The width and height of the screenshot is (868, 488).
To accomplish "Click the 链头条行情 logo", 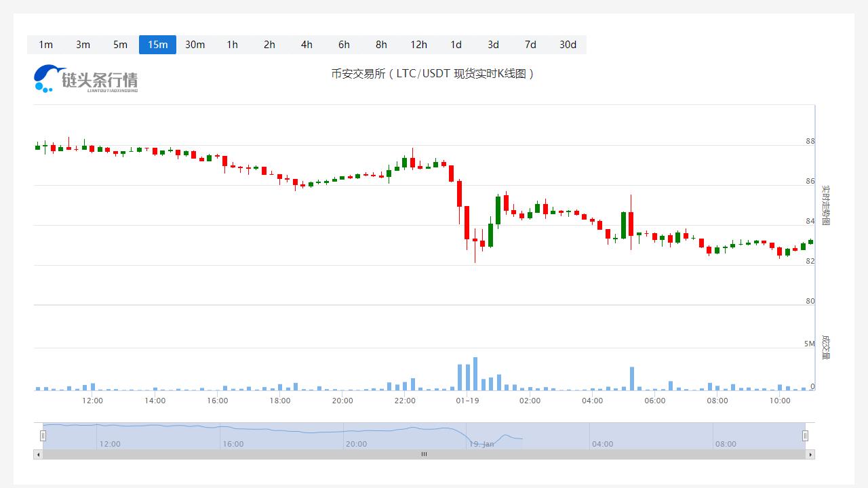I will click(86, 79).
